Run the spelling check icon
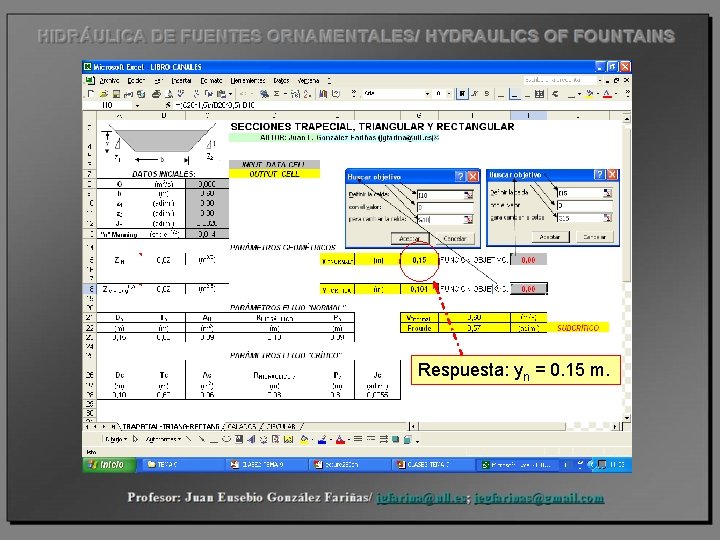720x540 pixels. [x=181, y=94]
